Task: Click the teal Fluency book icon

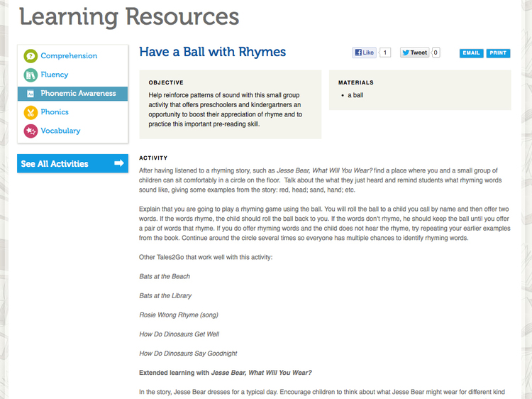Action: (31, 75)
